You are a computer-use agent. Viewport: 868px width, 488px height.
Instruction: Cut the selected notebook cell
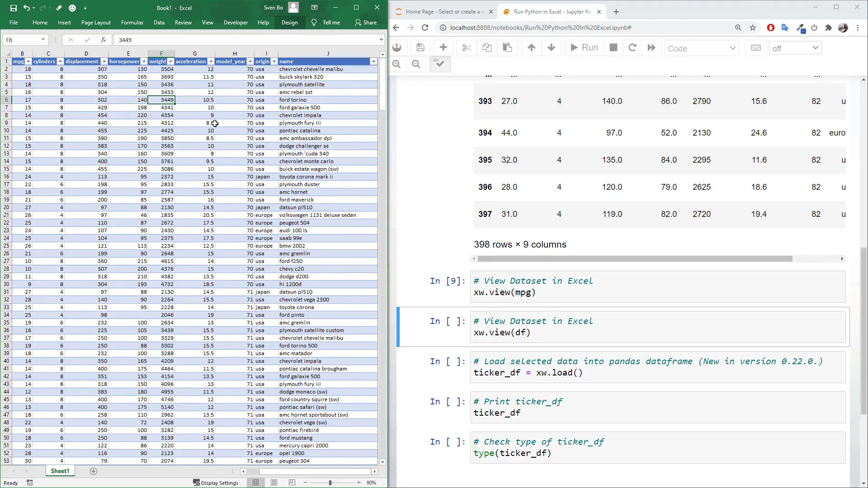[x=466, y=47]
